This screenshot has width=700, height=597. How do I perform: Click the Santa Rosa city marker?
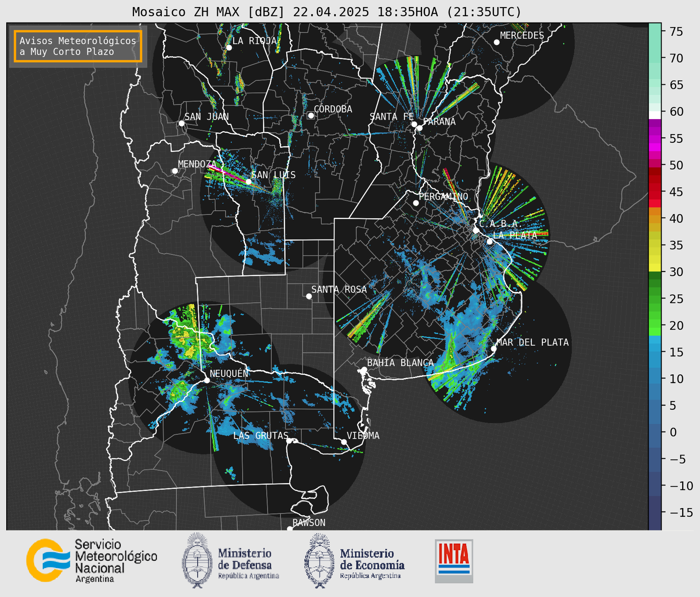pos(309,296)
